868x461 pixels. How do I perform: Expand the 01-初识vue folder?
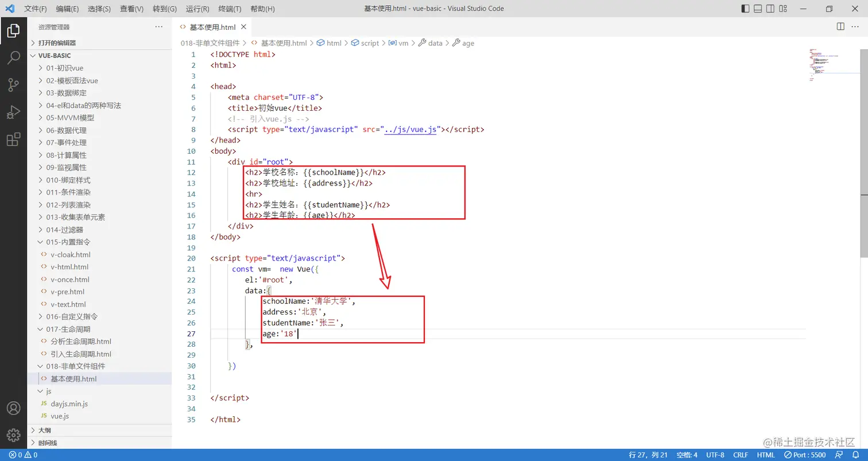(x=100, y=68)
